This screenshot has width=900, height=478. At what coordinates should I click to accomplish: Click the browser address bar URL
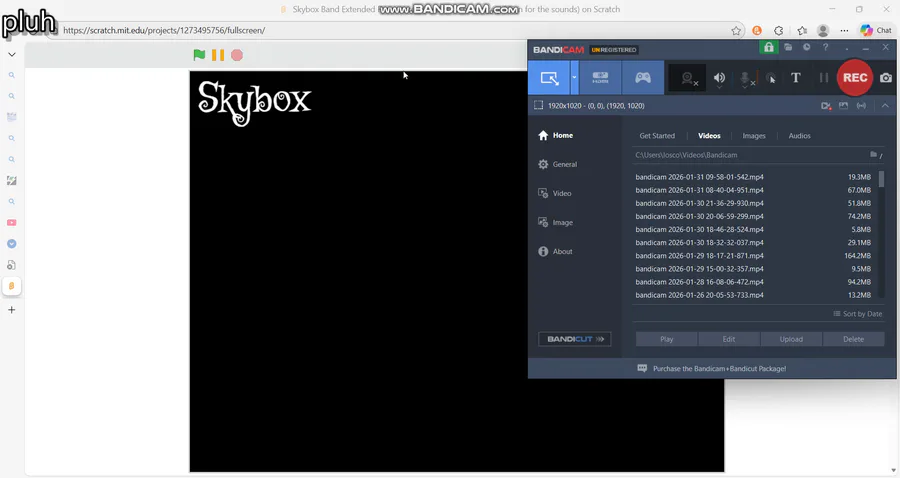click(164, 30)
